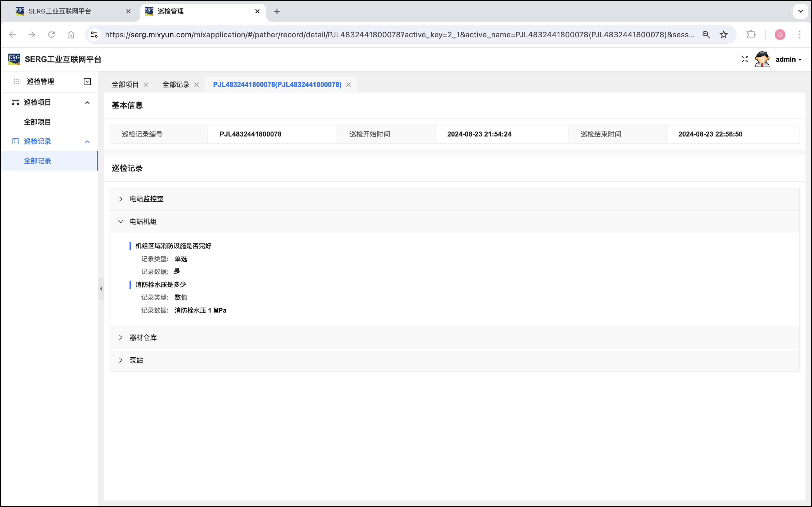
Task: Toggle the 巡检管理 sidebar dropdown box
Action: (87, 82)
